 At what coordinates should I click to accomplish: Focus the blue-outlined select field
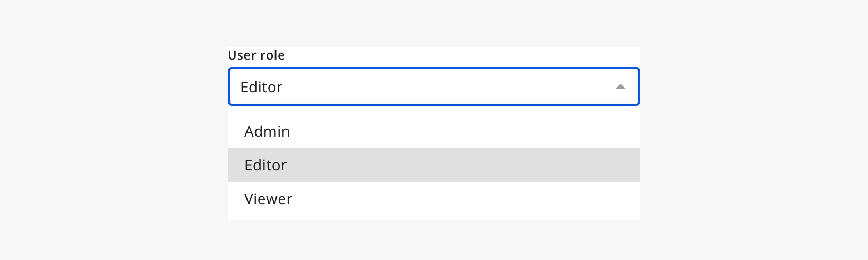point(434,86)
